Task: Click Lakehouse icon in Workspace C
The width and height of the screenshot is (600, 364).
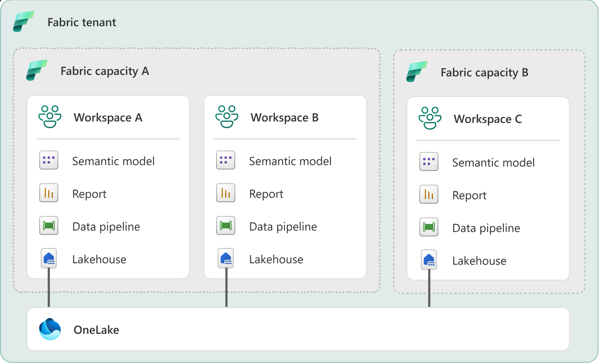Action: [429, 260]
